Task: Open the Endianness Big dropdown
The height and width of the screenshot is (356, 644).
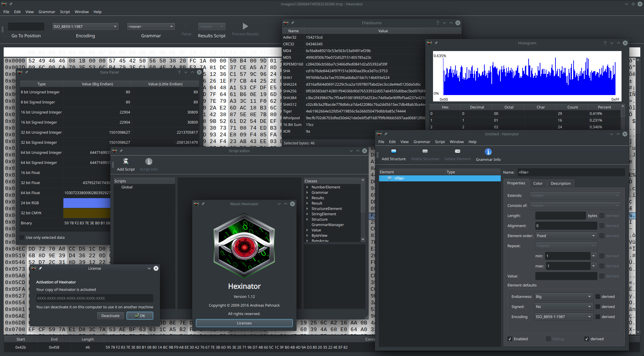Action: pyautogui.click(x=563, y=297)
